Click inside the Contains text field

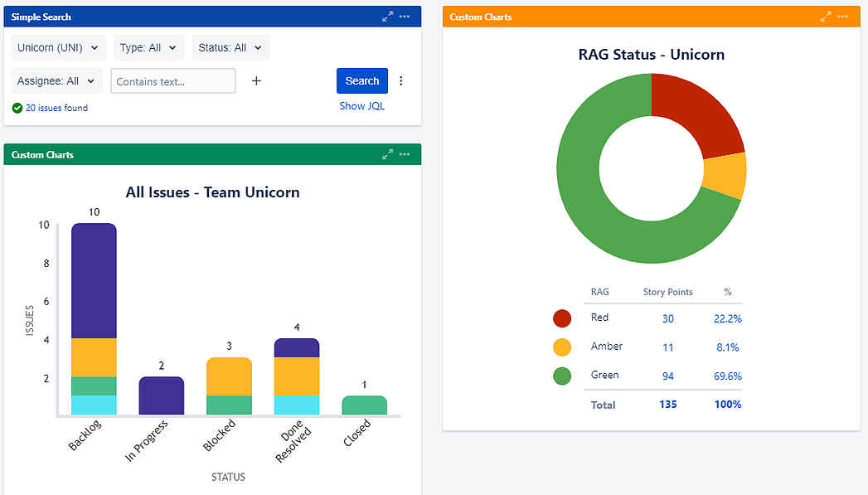tap(172, 80)
